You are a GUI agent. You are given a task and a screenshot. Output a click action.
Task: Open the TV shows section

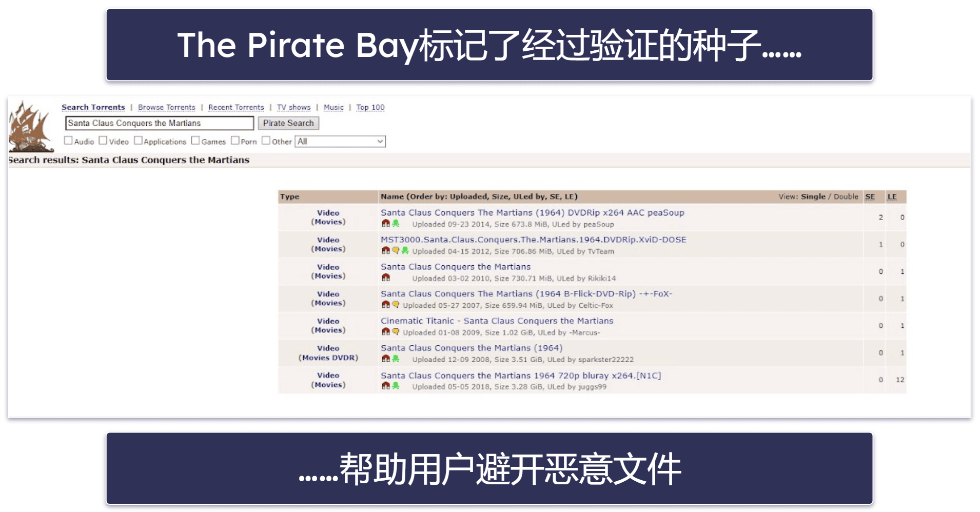(x=294, y=107)
